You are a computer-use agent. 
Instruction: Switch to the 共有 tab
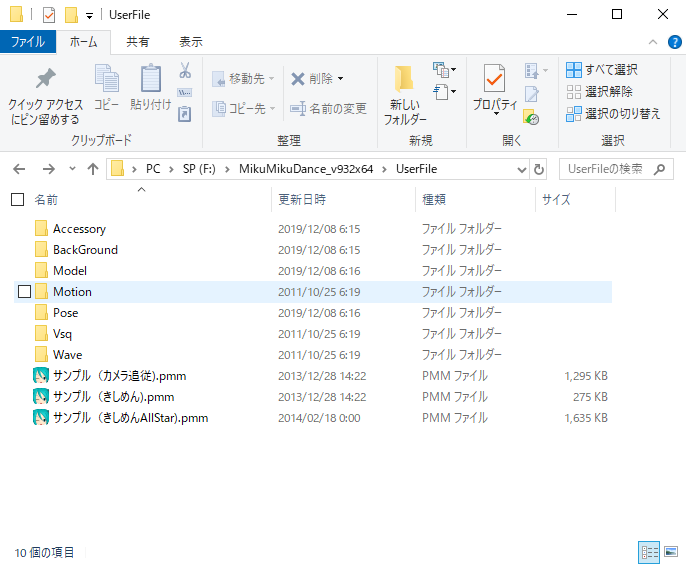coord(138,42)
